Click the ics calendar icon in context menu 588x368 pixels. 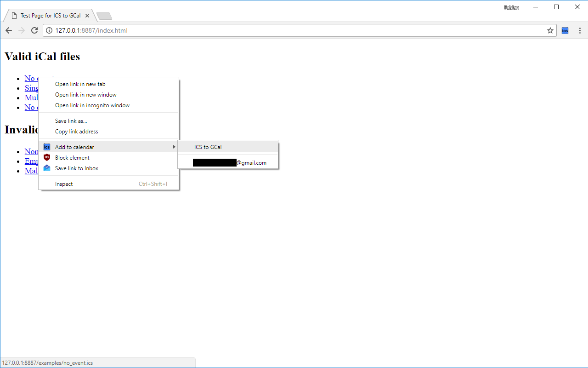point(47,147)
